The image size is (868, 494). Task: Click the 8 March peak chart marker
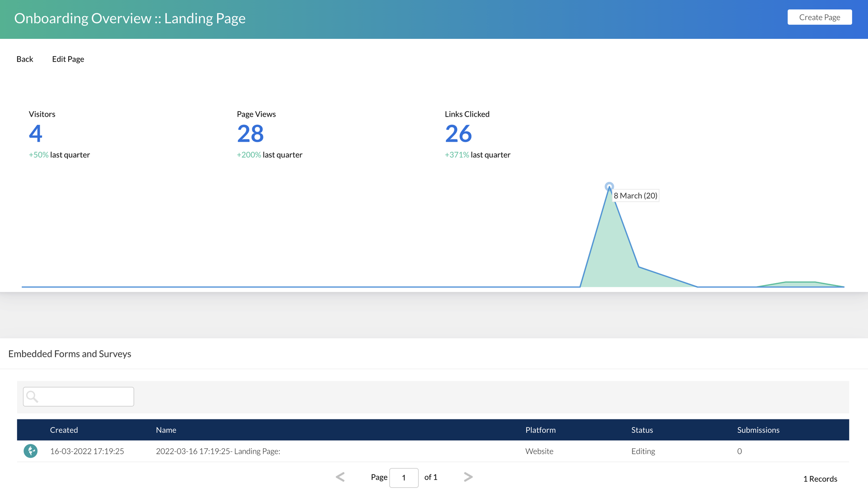coord(609,186)
